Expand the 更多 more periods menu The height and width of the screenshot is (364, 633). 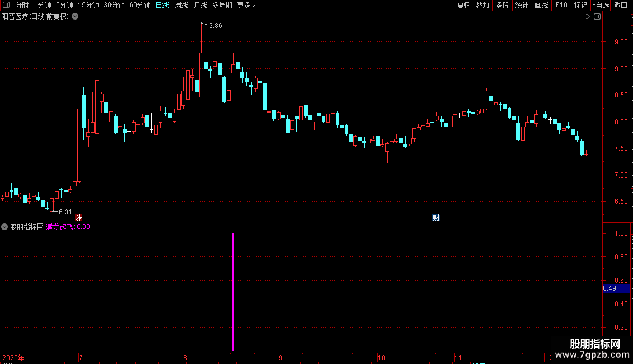coord(246,5)
